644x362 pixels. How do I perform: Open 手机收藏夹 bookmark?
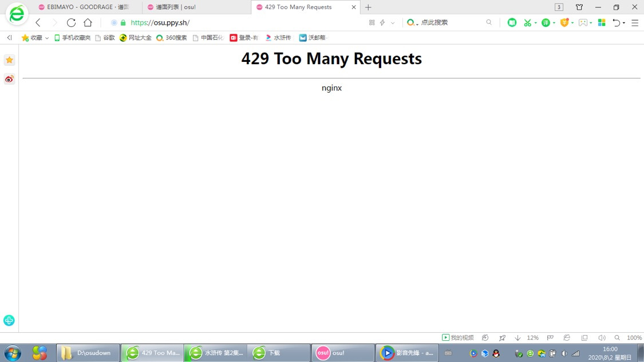click(x=72, y=38)
